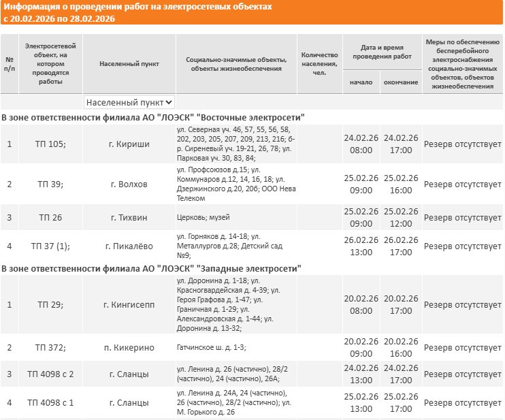This screenshot has height=420, width=505.
Task: Select the orange page title banner
Action: point(252,12)
